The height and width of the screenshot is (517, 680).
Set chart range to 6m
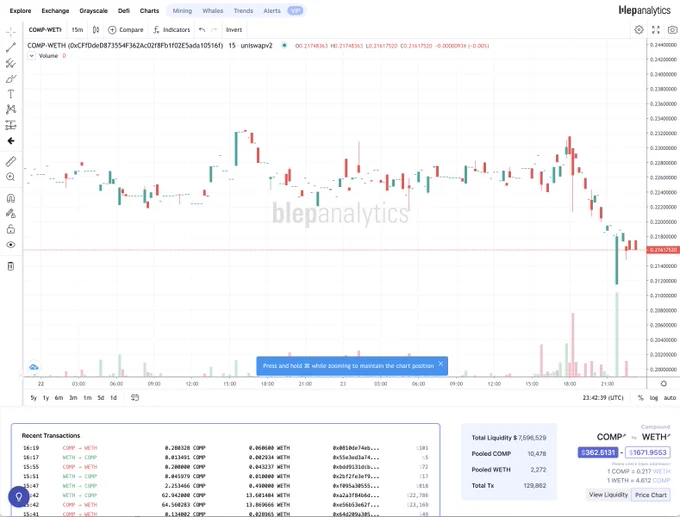[x=59, y=398]
